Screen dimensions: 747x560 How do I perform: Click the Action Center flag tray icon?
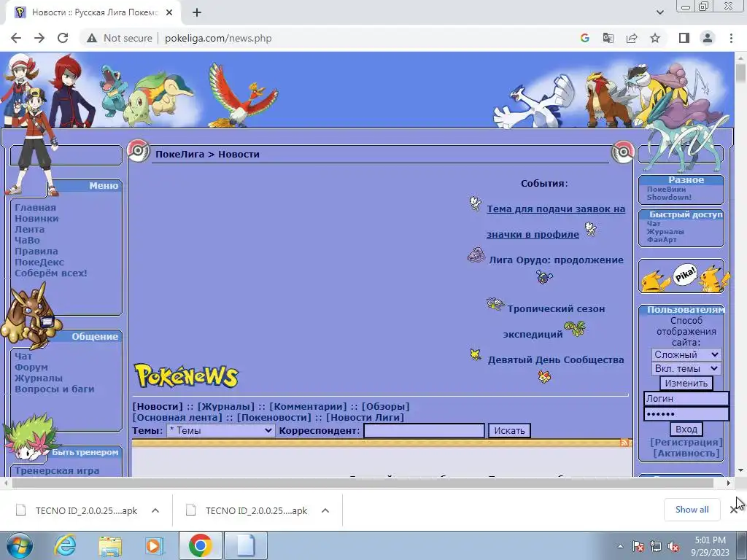click(638, 547)
